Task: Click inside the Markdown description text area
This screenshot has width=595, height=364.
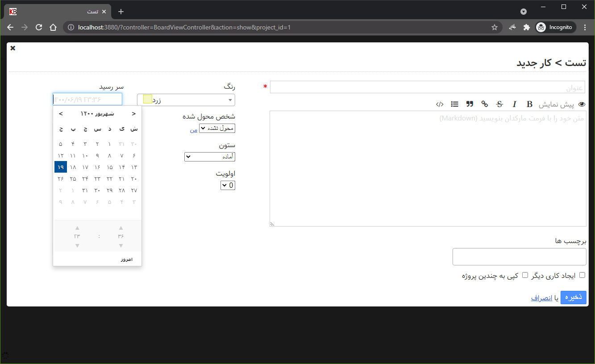Action: [x=428, y=169]
